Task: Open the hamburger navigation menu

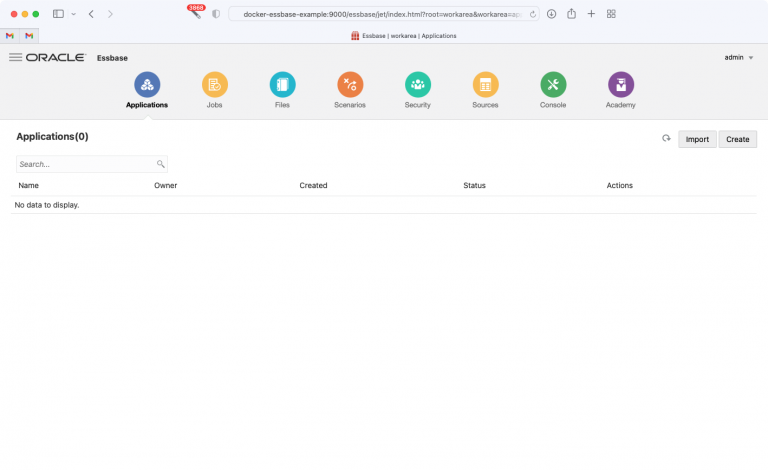Action: click(15, 58)
